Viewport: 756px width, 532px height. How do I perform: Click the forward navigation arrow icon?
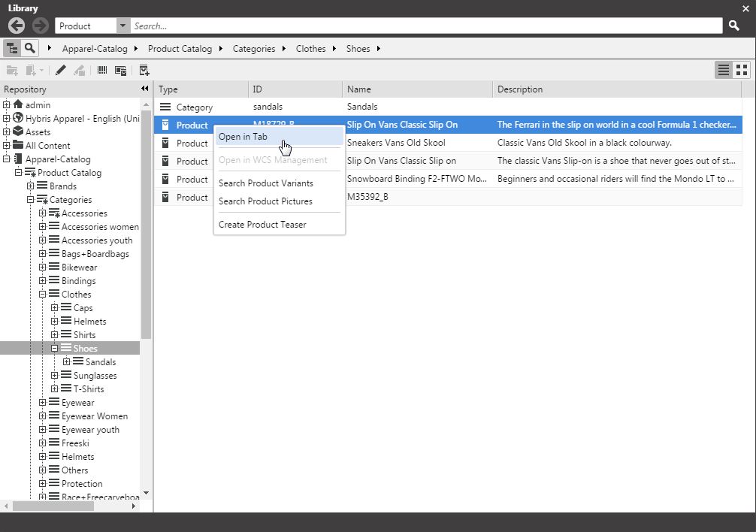pos(39,25)
